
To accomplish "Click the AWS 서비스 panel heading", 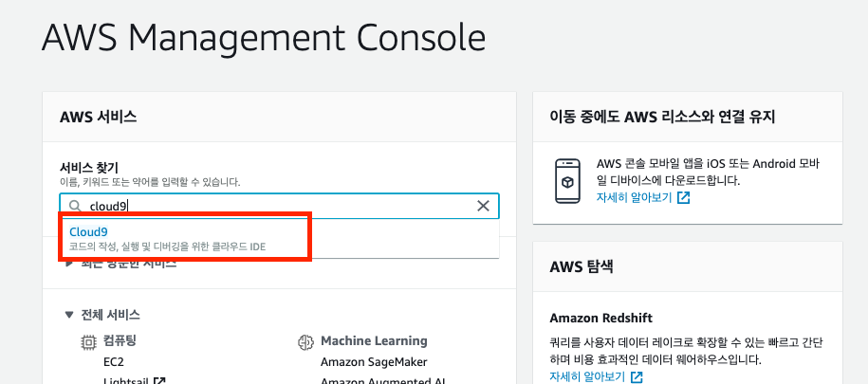I will pyautogui.click(x=98, y=117).
